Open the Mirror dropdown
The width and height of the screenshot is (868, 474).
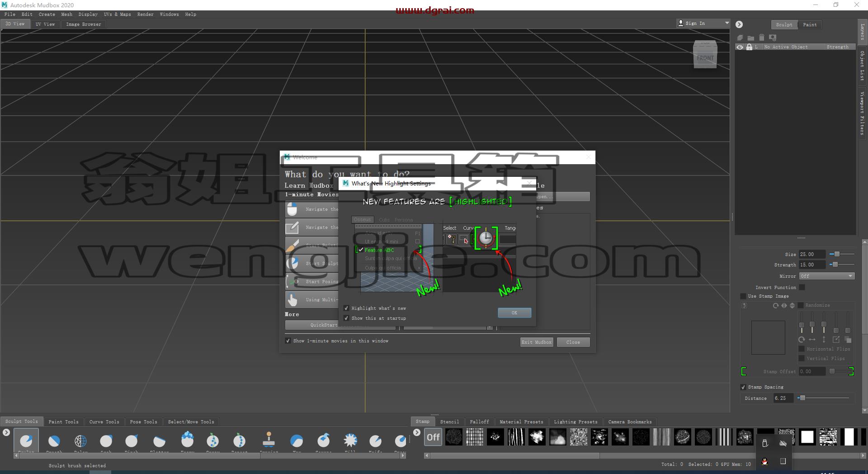point(826,276)
